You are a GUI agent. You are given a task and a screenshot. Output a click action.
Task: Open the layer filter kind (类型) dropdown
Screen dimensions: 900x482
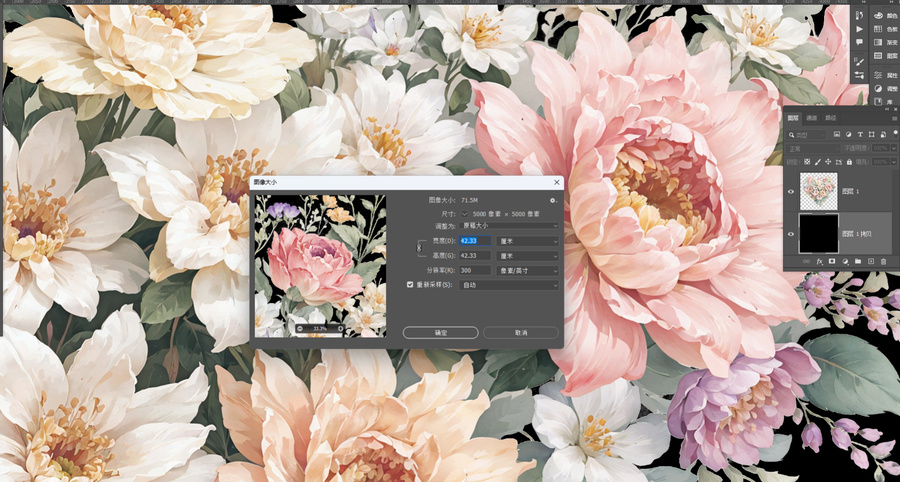pyautogui.click(x=806, y=135)
